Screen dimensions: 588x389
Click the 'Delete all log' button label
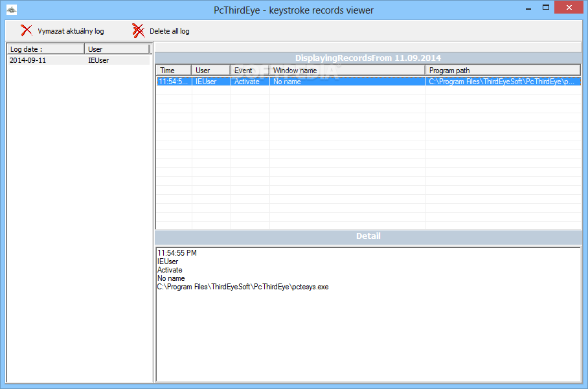[170, 31]
